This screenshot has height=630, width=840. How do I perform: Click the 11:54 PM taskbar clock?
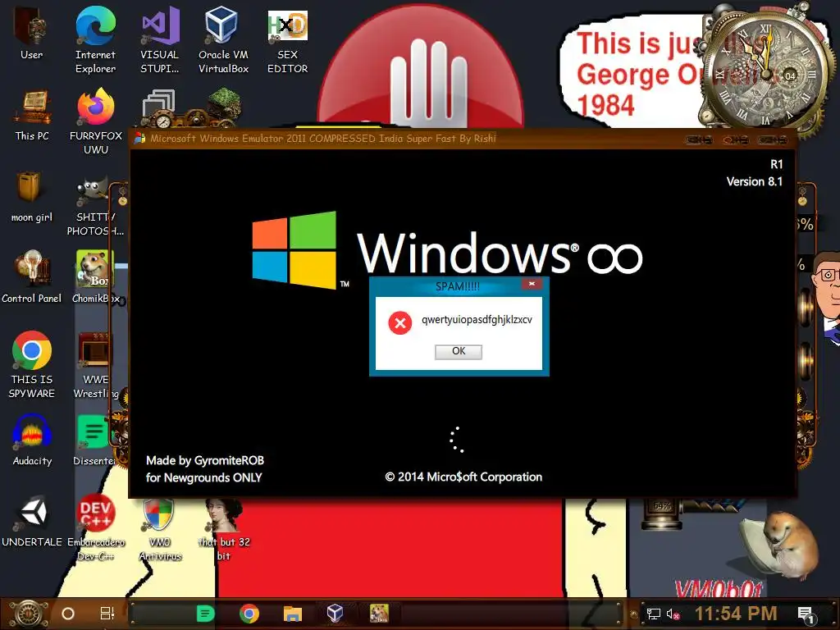point(736,614)
